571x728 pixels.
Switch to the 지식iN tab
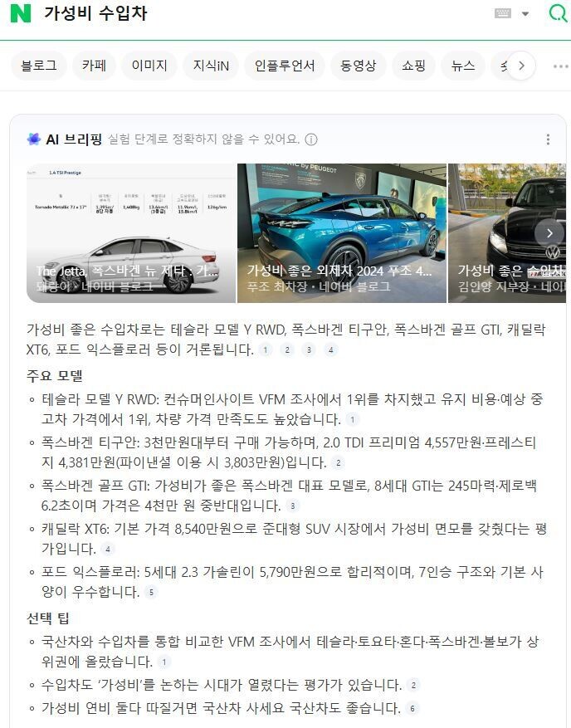[x=211, y=66]
